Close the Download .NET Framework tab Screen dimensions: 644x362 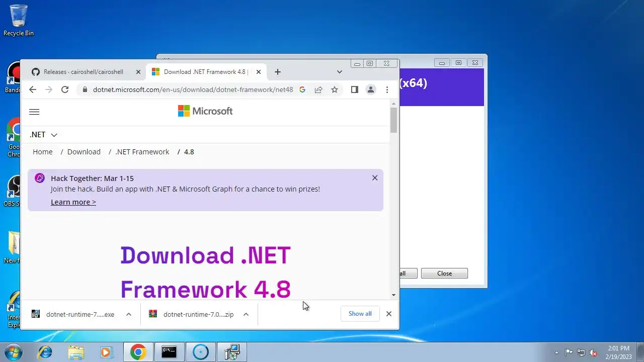point(259,72)
